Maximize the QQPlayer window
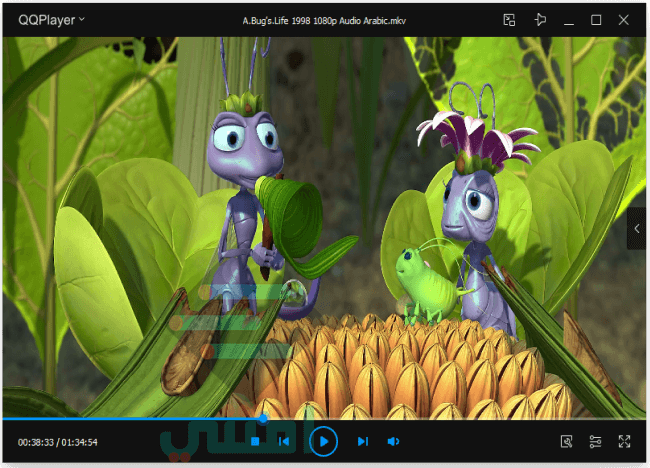Viewport: 650px width, 468px height. click(596, 19)
